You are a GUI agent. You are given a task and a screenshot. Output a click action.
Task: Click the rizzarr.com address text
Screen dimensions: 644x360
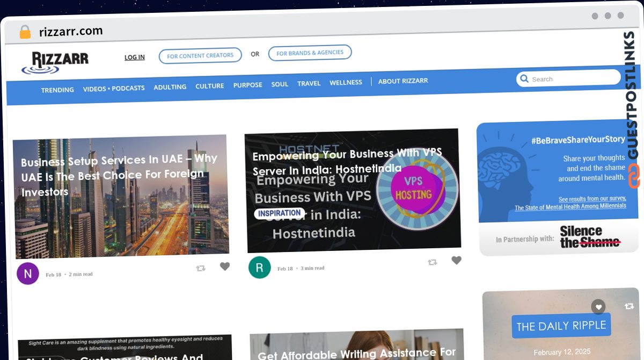(x=71, y=31)
